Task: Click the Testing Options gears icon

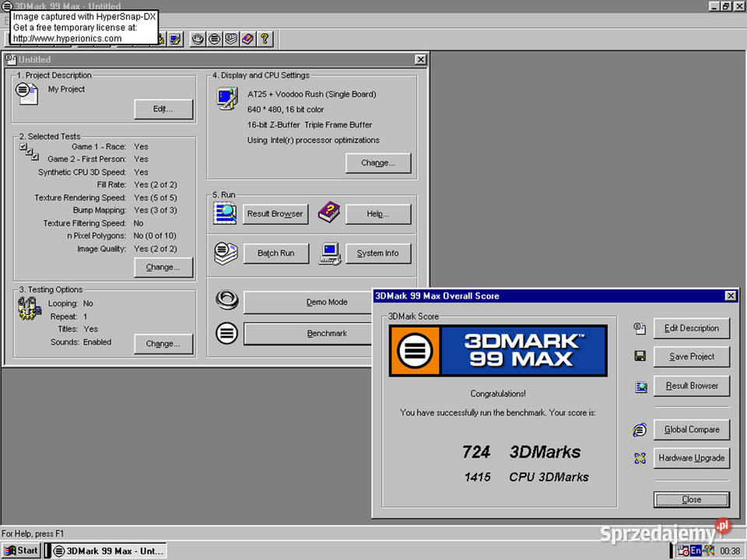Action: pyautogui.click(x=30, y=308)
